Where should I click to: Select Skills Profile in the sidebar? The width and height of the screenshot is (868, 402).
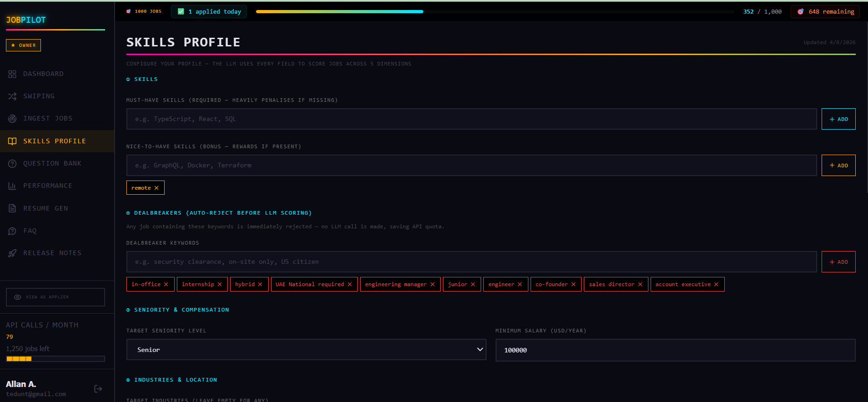pos(55,141)
